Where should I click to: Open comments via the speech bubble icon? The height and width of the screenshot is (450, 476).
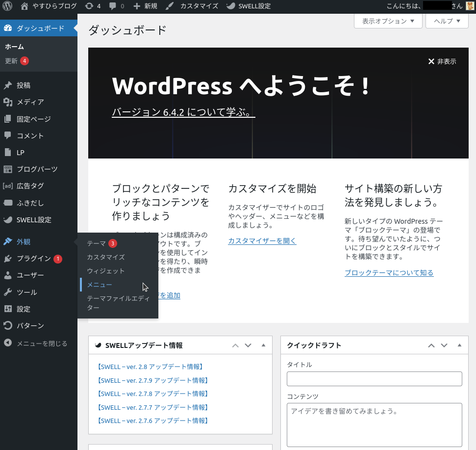pos(113,6)
